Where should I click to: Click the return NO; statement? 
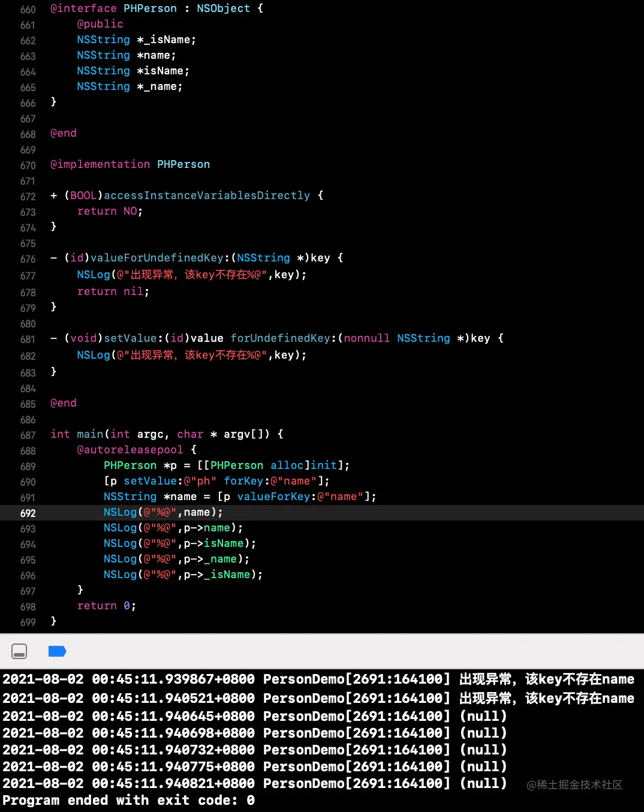[110, 211]
